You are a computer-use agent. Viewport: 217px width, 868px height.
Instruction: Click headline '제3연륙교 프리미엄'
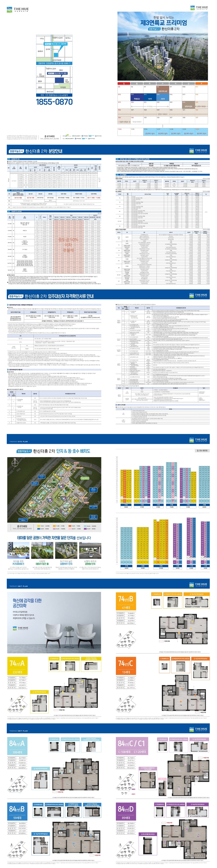pos(163,23)
